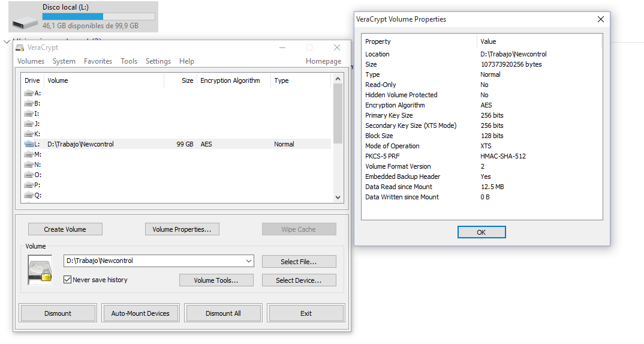The width and height of the screenshot is (644, 344).
Task: Open the Volumes menu
Action: pos(31,61)
